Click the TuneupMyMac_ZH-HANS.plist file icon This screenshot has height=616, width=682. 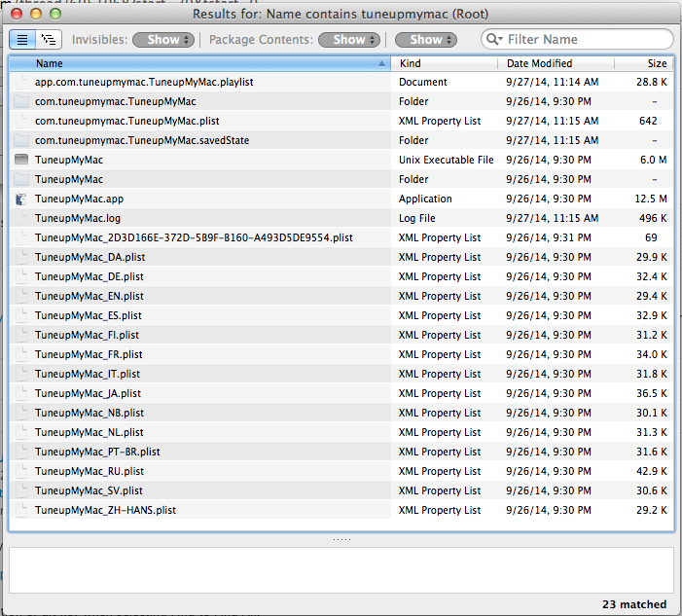20,510
